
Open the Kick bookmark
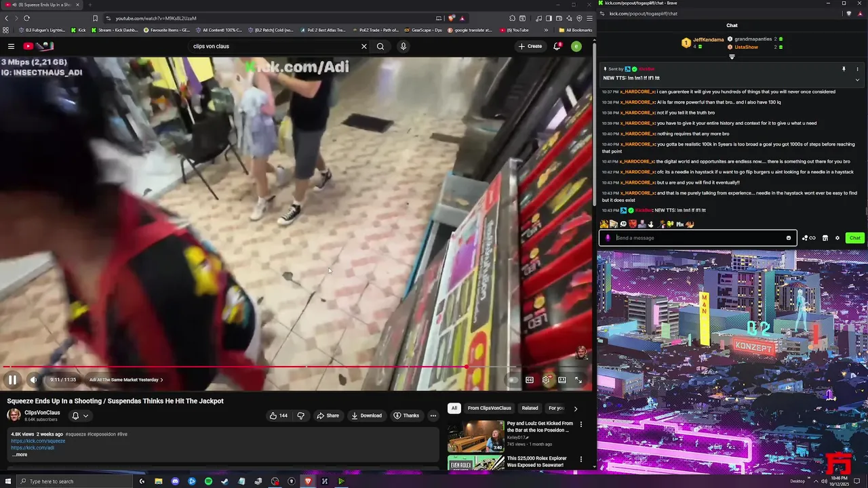78,30
